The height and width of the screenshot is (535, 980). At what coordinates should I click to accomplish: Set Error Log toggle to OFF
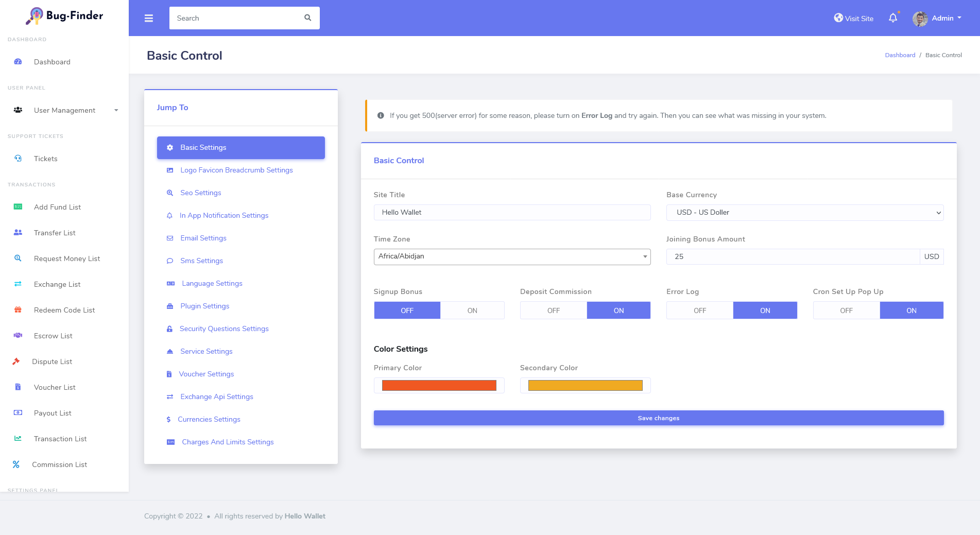pos(699,310)
